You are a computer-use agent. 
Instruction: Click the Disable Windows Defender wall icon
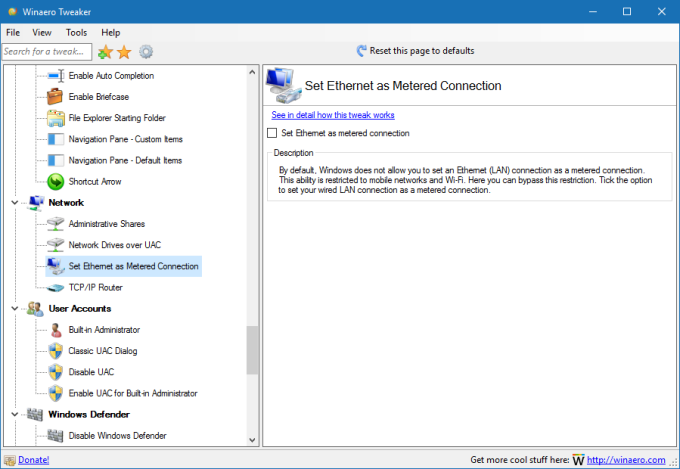coord(55,436)
